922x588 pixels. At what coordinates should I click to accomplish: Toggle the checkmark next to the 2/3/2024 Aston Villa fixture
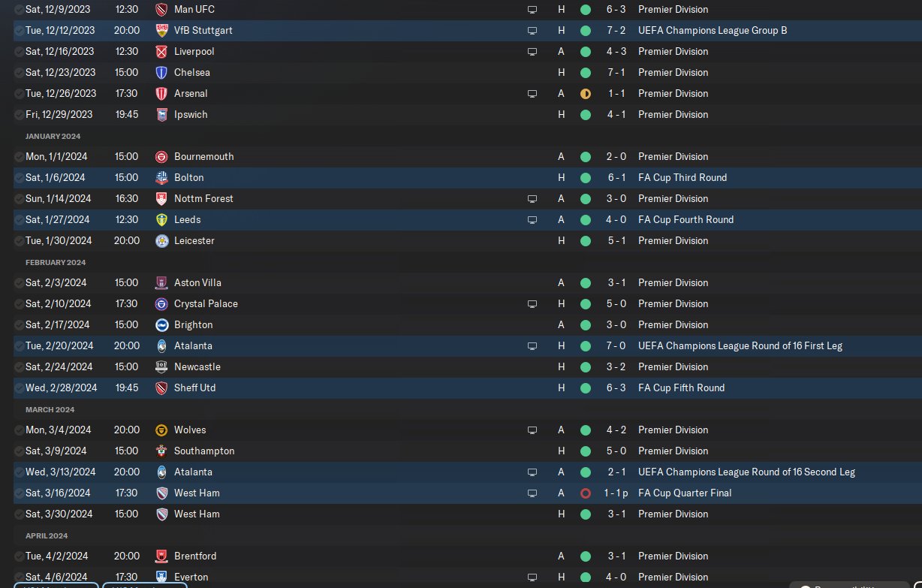coord(19,283)
